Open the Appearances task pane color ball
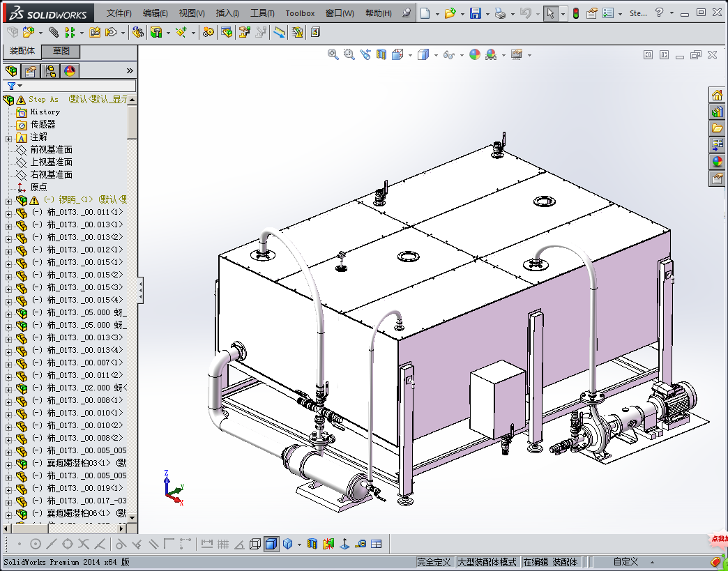The height and width of the screenshot is (571, 728). click(x=718, y=162)
